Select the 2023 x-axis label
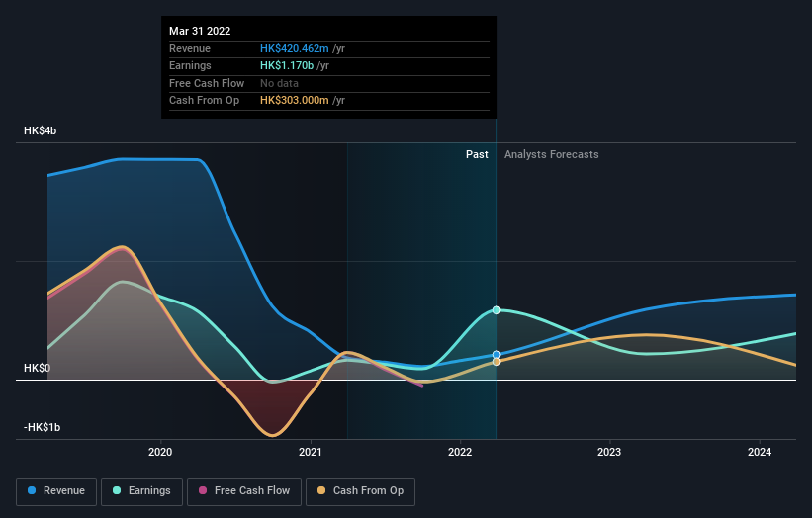Screen dimensions: 812x518 coord(609,453)
